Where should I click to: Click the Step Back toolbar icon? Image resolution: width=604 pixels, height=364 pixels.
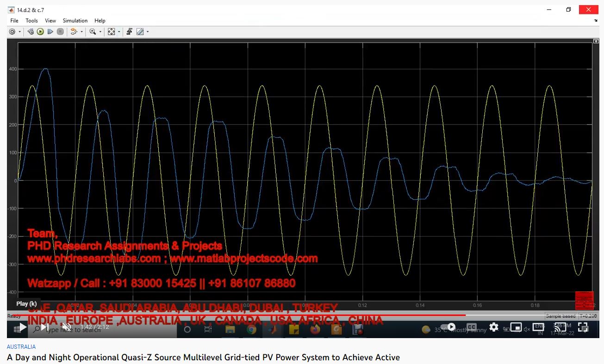[31, 32]
